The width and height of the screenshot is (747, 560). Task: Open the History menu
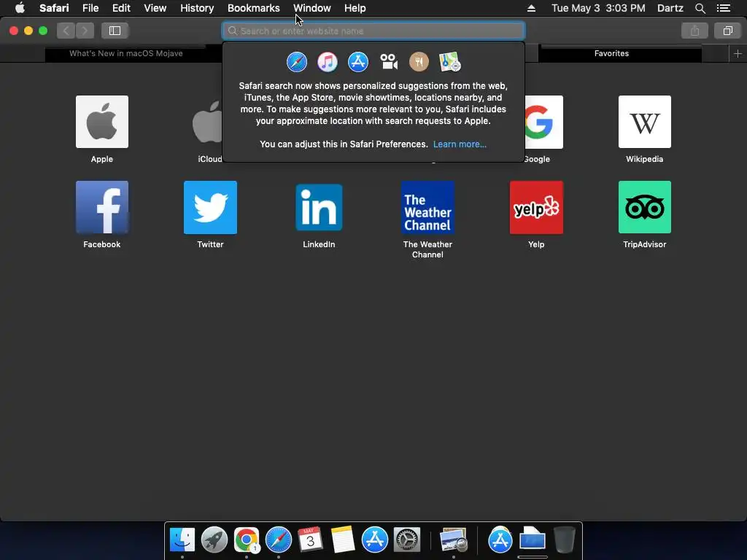coord(197,8)
